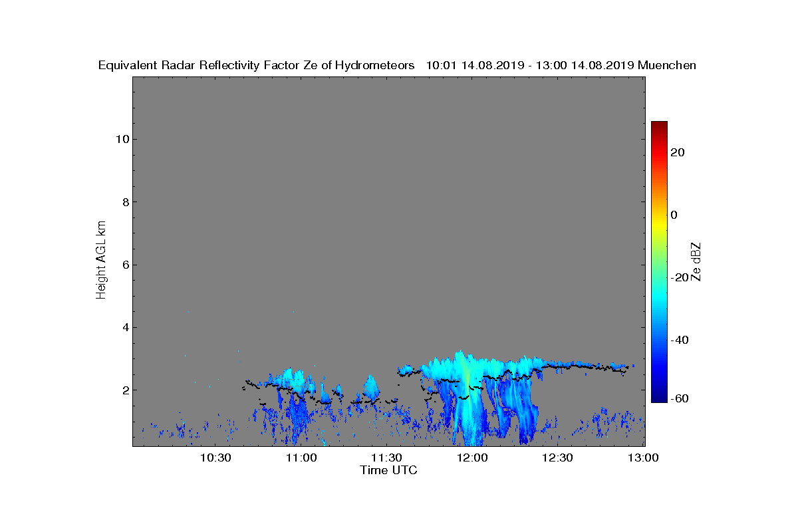The image size is (798, 532).
Task: Click the 'Ze dBZ' colorbar label
Action: 696,262
